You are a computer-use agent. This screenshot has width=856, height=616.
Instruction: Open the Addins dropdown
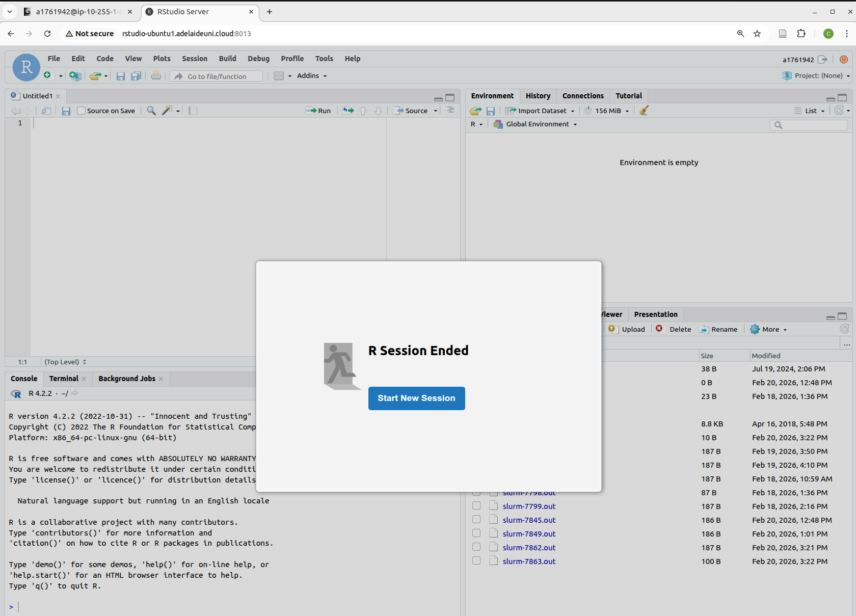tap(312, 76)
